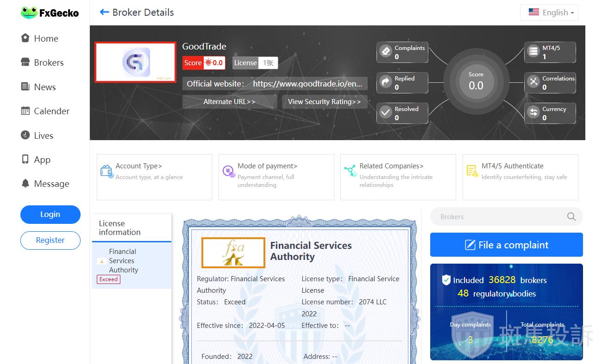Image resolution: width=602 pixels, height=364 pixels.
Task: Expand the Account Type section
Action: click(x=138, y=166)
